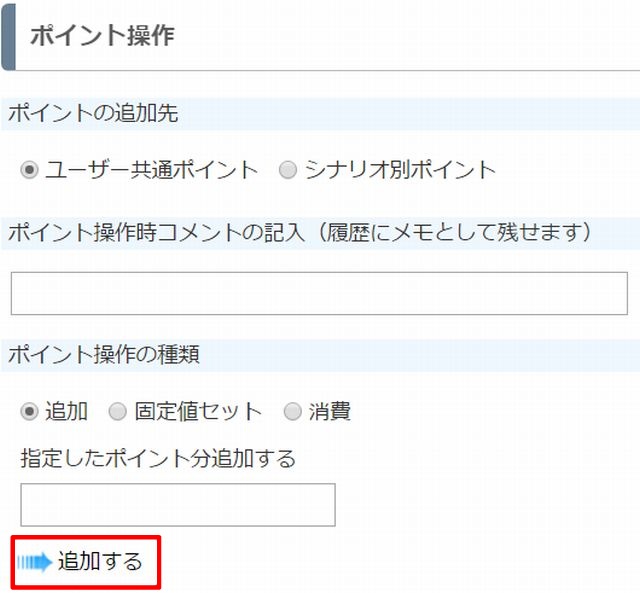Pick the 消費 radio button

tap(293, 411)
